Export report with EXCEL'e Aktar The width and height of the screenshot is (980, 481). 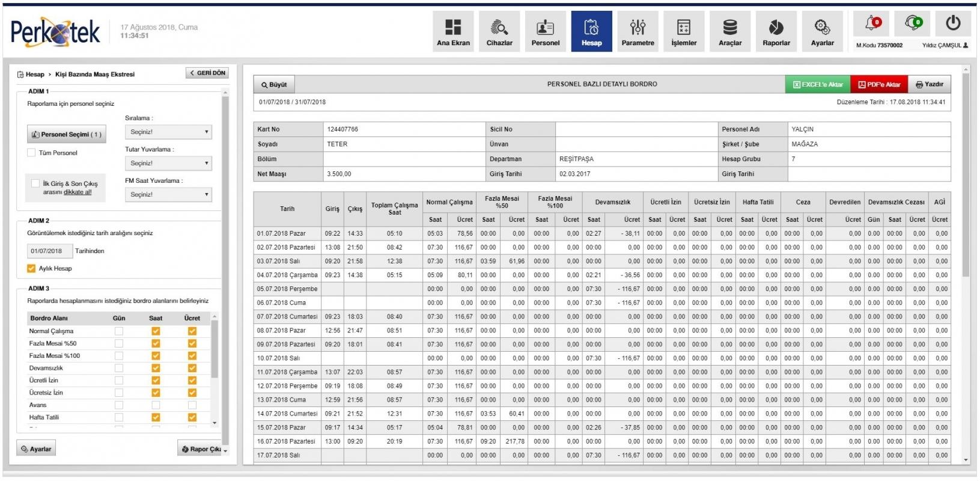pyautogui.click(x=818, y=85)
